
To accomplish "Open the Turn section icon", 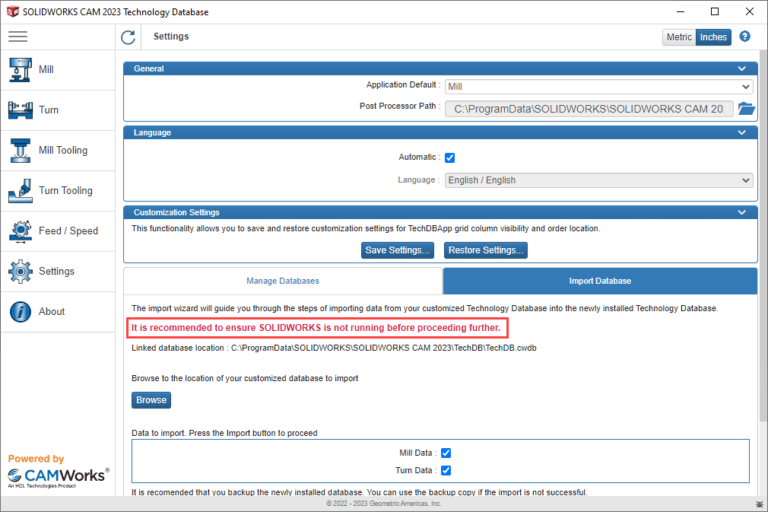I will click(x=20, y=110).
